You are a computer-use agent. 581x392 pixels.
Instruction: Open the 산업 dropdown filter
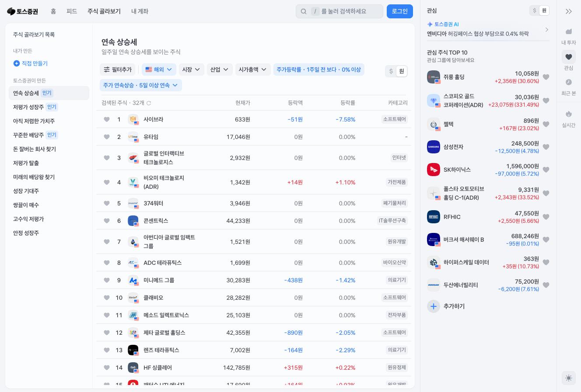pyautogui.click(x=220, y=69)
